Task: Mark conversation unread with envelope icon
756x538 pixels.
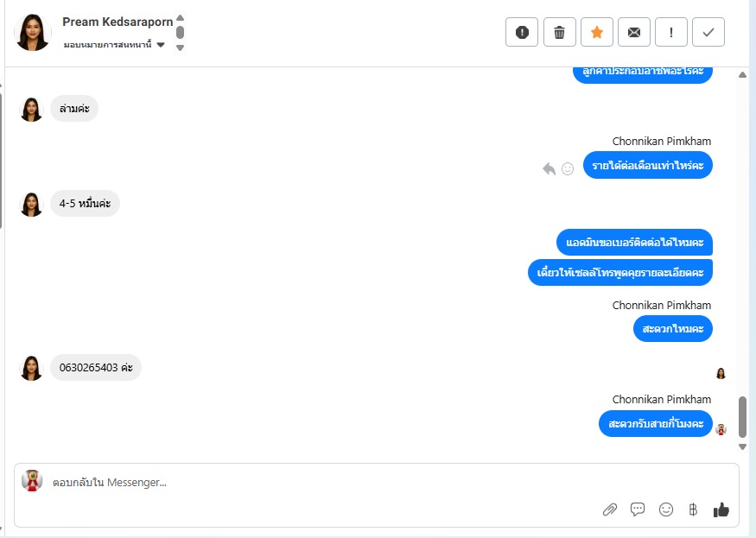Action: [634, 32]
